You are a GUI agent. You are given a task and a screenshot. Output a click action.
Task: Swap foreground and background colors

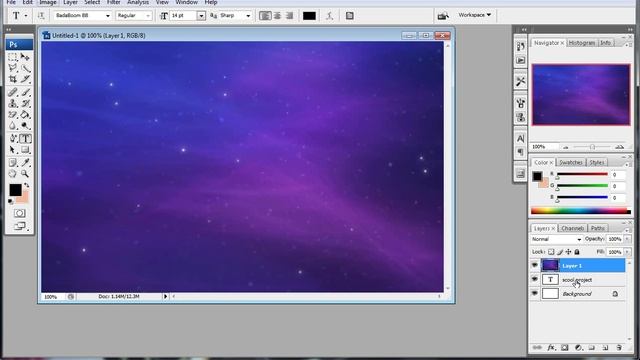click(27, 186)
